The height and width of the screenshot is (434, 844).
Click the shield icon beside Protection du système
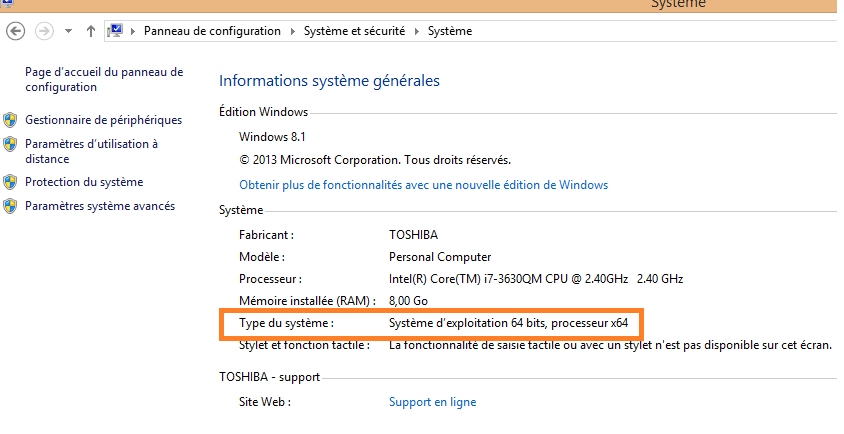tap(10, 182)
